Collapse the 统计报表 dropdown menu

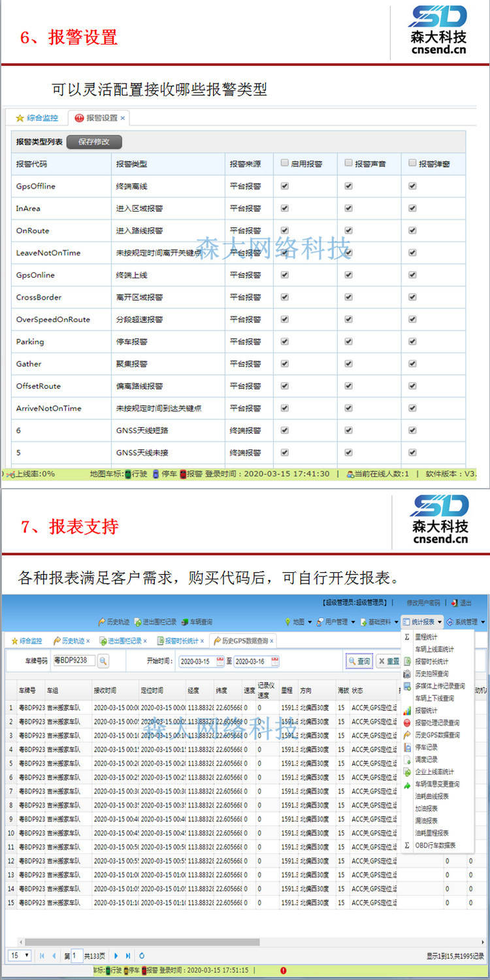tap(423, 622)
